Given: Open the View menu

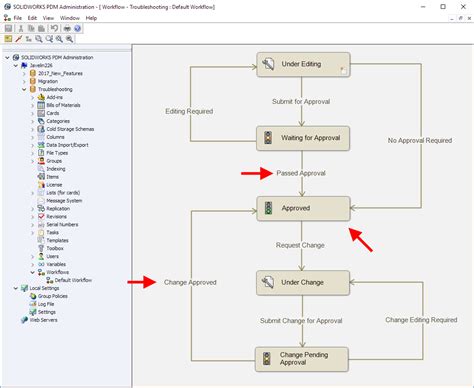Looking at the screenshot, I should pyautogui.click(x=48, y=18).
